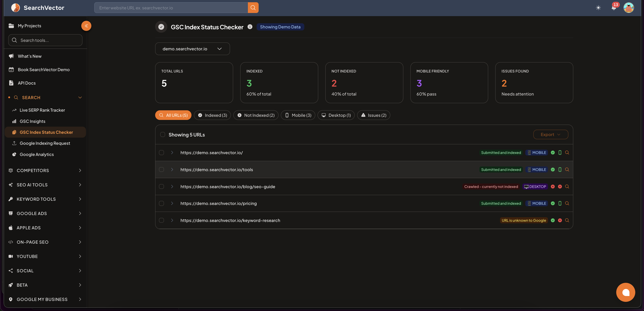Expand the SEO AI TOOLS section
The width and height of the screenshot is (644, 311).
pyautogui.click(x=45, y=185)
